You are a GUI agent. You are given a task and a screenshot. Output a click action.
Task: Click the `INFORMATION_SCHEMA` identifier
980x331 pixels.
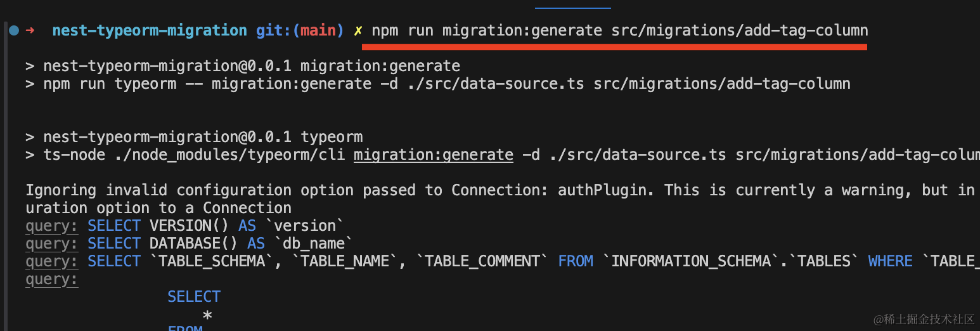[x=690, y=261]
